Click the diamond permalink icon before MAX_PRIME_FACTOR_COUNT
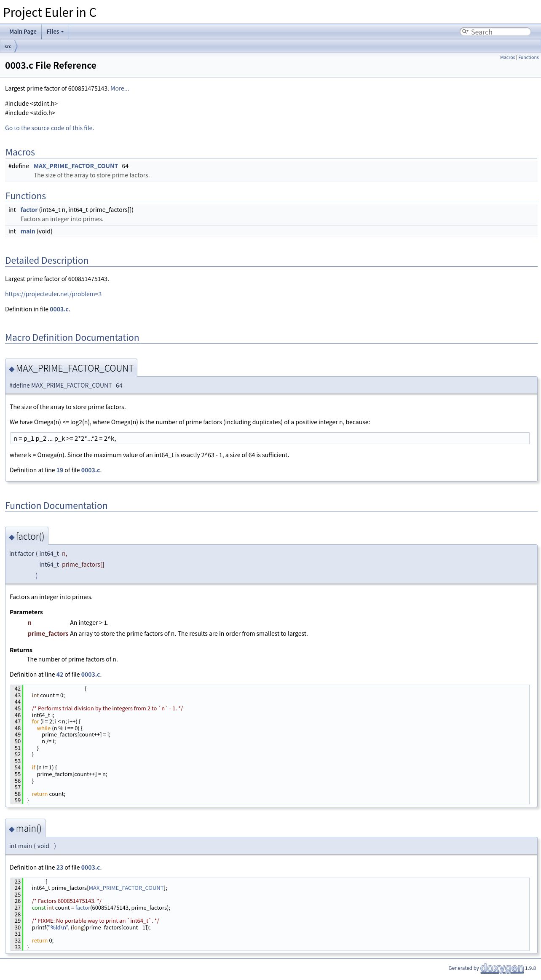The width and height of the screenshot is (541, 980). pyautogui.click(x=12, y=369)
